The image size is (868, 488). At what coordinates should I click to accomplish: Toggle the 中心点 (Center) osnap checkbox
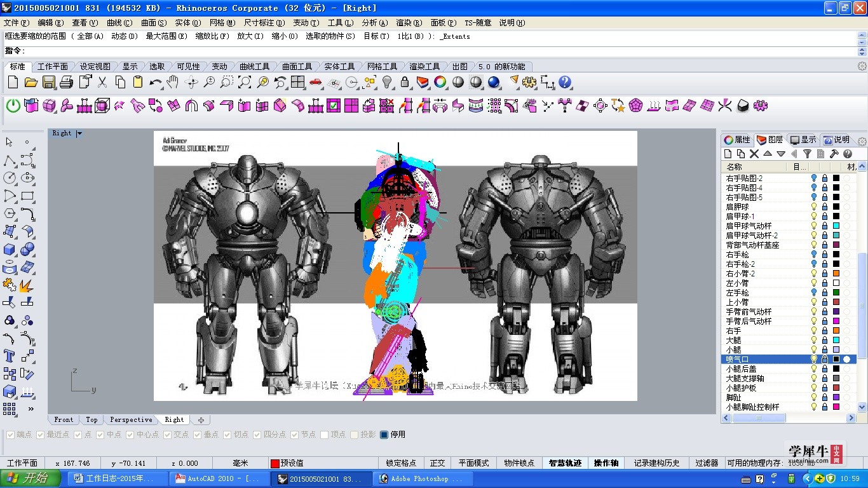click(130, 435)
